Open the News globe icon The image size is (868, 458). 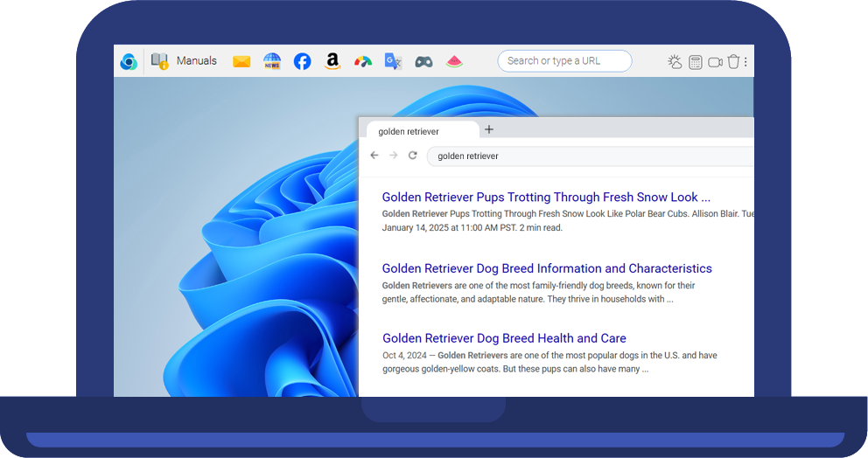coord(272,61)
